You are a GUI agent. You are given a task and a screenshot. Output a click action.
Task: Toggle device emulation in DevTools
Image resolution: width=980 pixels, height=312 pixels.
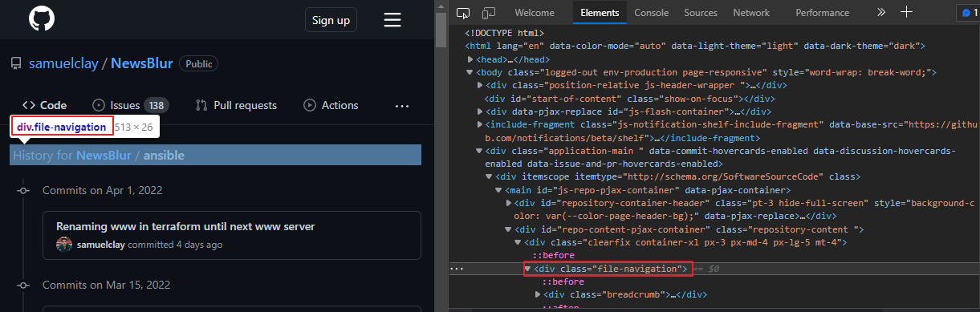pyautogui.click(x=488, y=13)
